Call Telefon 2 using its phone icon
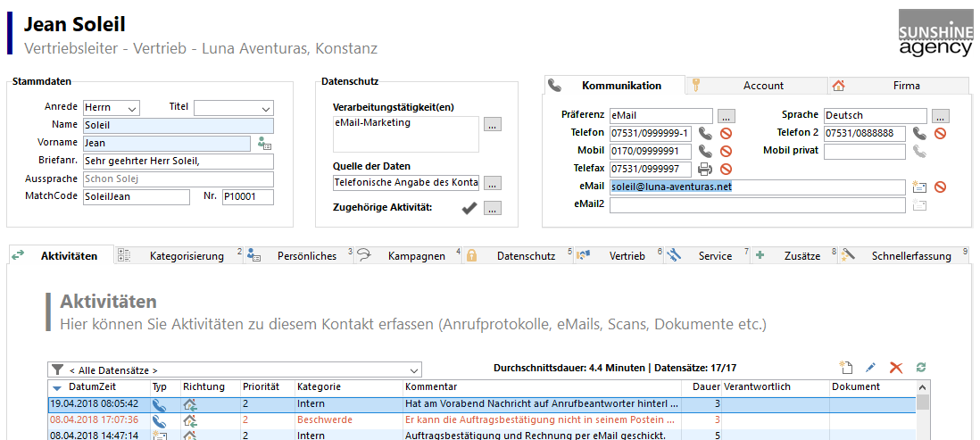Image resolution: width=980 pixels, height=440 pixels. click(x=919, y=133)
